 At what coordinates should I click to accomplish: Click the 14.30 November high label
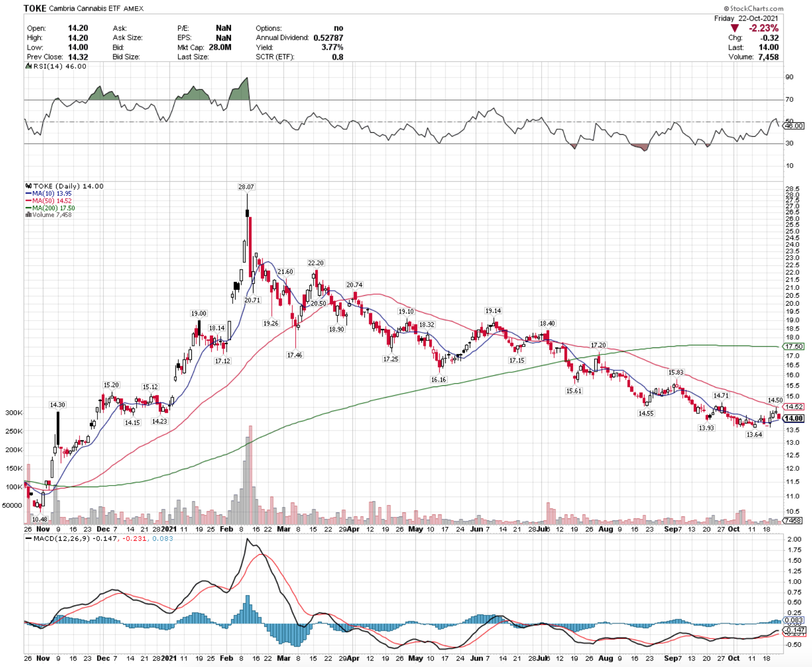coord(57,405)
